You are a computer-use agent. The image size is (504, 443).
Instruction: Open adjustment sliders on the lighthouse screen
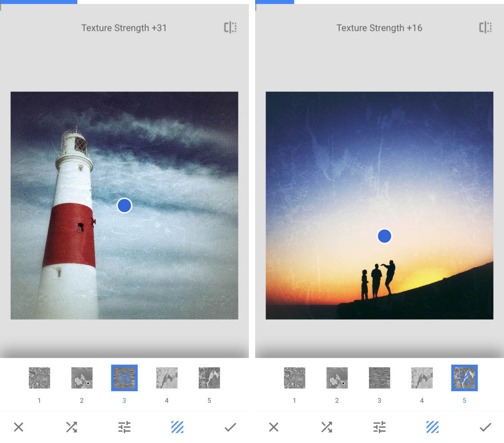tap(125, 427)
